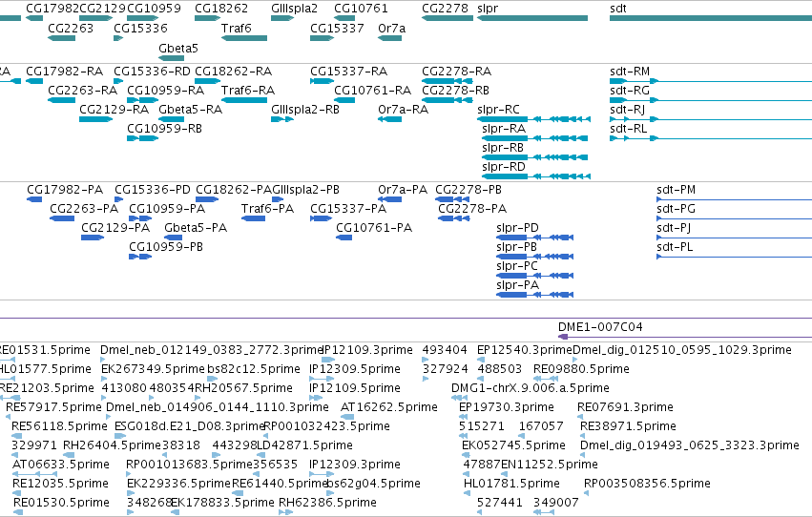Click the sdt gene label

[x=617, y=9]
